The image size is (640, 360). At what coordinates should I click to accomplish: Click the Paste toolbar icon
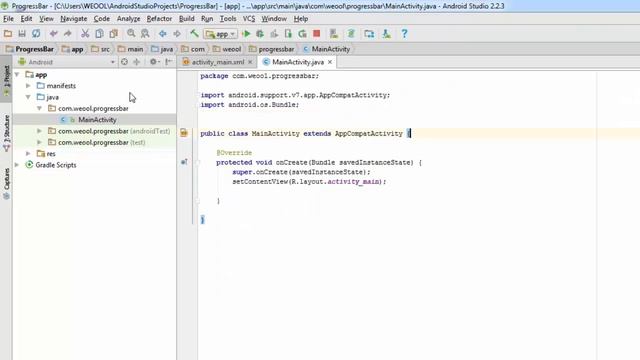coord(113,34)
